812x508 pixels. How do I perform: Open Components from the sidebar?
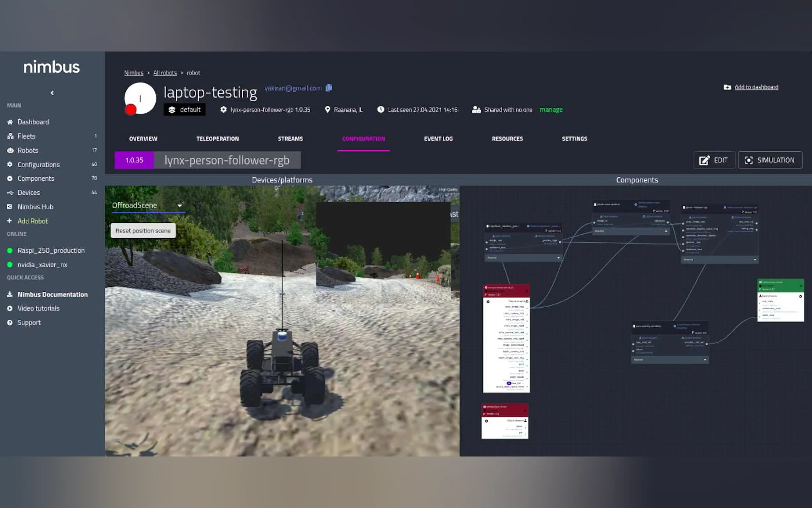tap(35, 179)
